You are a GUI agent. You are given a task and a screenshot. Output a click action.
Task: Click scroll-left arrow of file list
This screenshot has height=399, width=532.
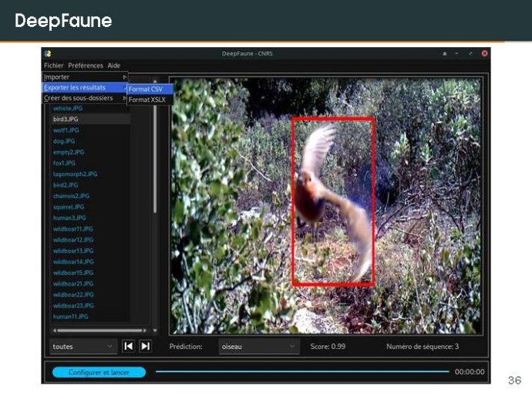(x=55, y=330)
